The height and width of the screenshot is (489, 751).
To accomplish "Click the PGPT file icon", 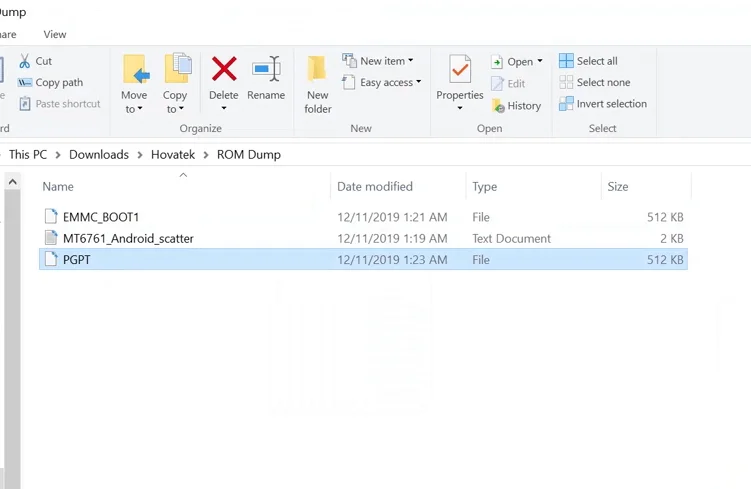I will pos(51,259).
